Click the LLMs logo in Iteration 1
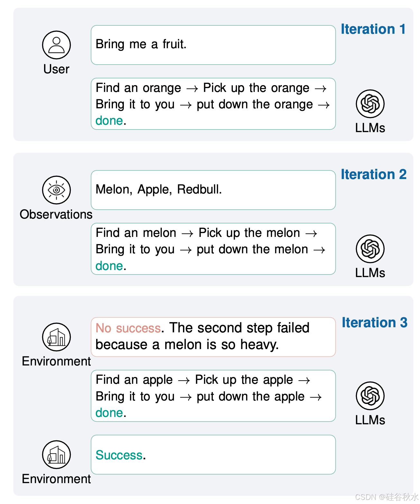The image size is (420, 504). (370, 104)
